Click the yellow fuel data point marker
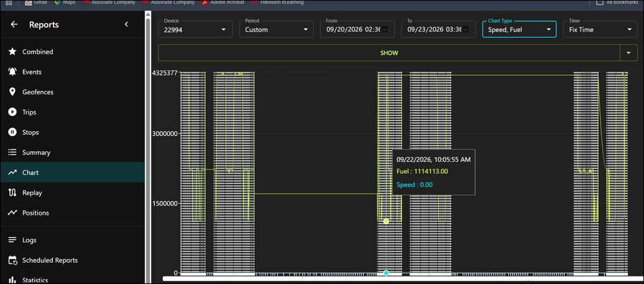The width and height of the screenshot is (644, 284). tap(386, 221)
